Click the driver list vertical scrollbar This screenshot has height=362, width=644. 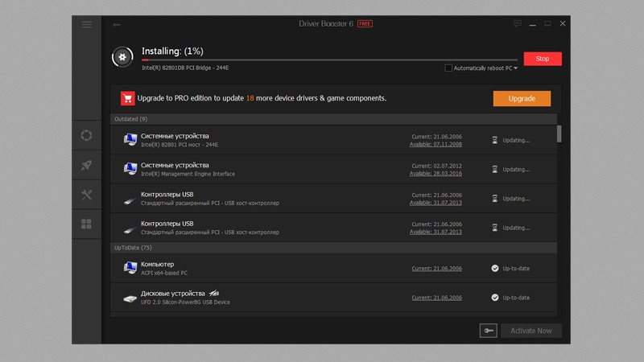(x=559, y=134)
